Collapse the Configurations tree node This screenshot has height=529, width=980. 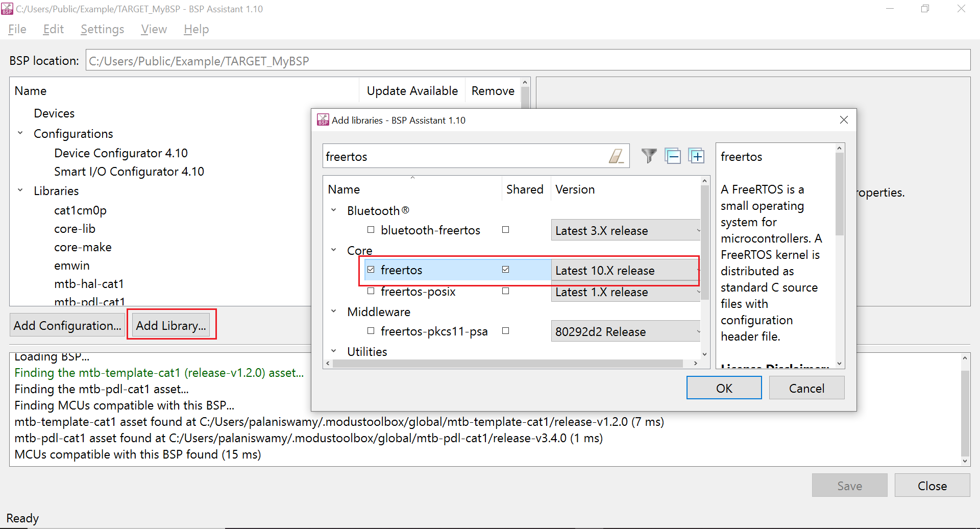coord(20,133)
